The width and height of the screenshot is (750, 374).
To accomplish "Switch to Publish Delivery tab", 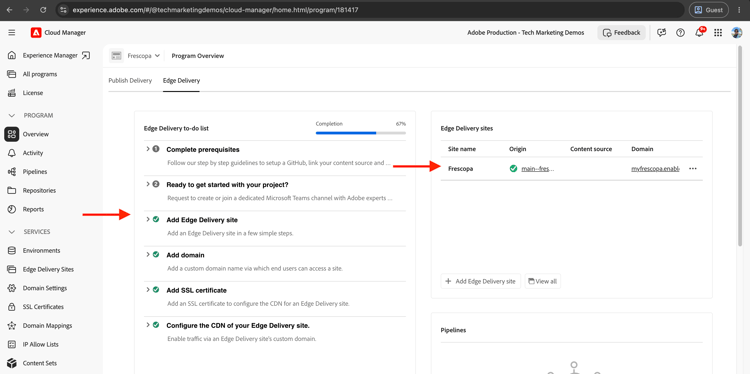I will tap(130, 80).
